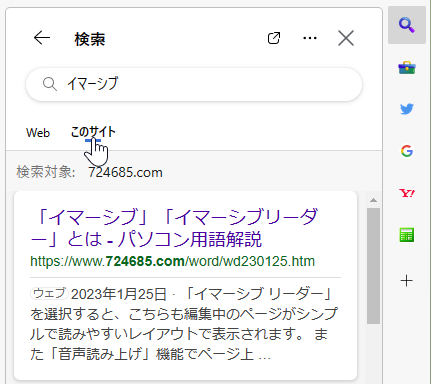The width and height of the screenshot is (431, 384).
Task: Open Google from the Edge sidebar
Action: (407, 151)
